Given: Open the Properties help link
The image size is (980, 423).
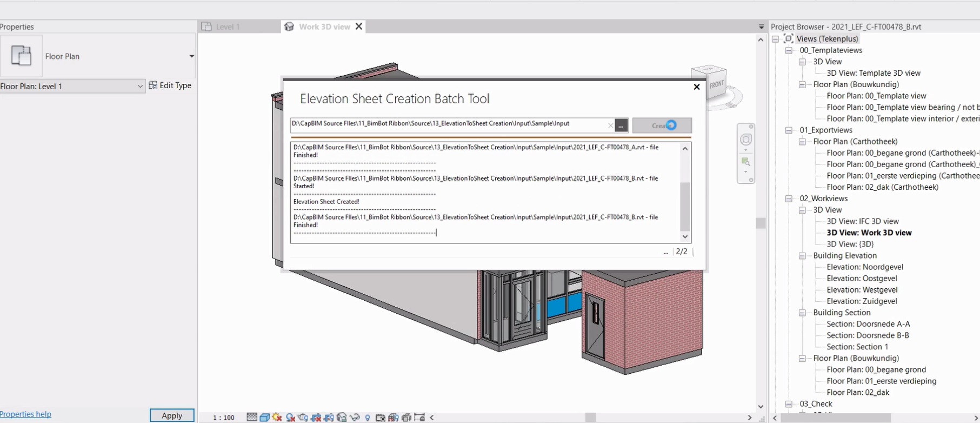Looking at the screenshot, I should (25, 414).
